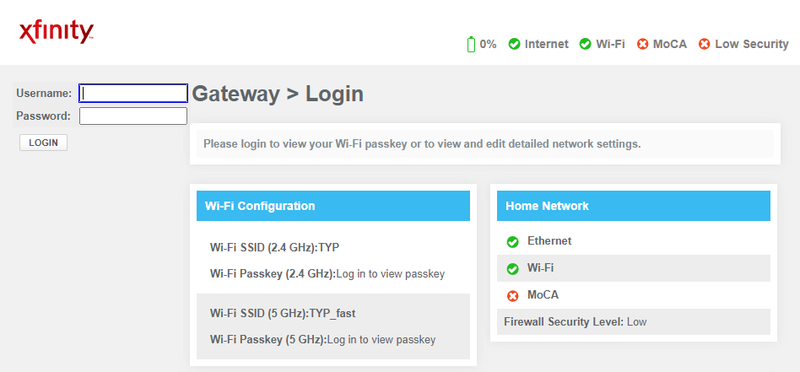
Task: Click the Gateway > Login heading
Action: coord(278,94)
